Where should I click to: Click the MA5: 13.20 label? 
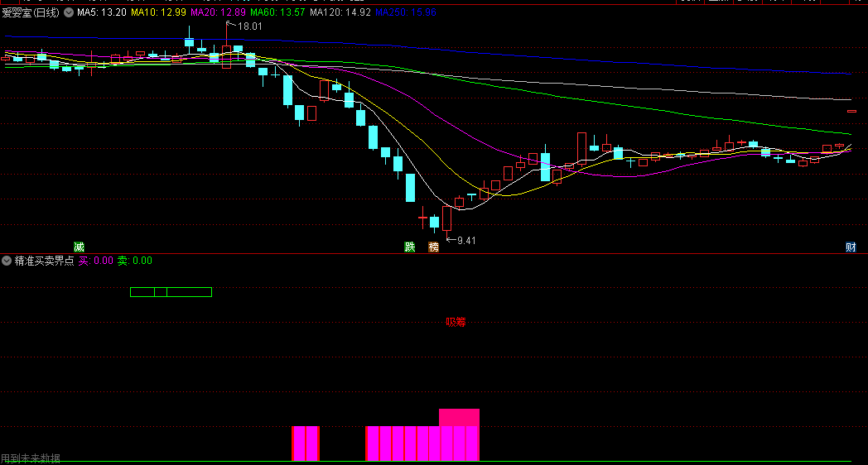(102, 12)
